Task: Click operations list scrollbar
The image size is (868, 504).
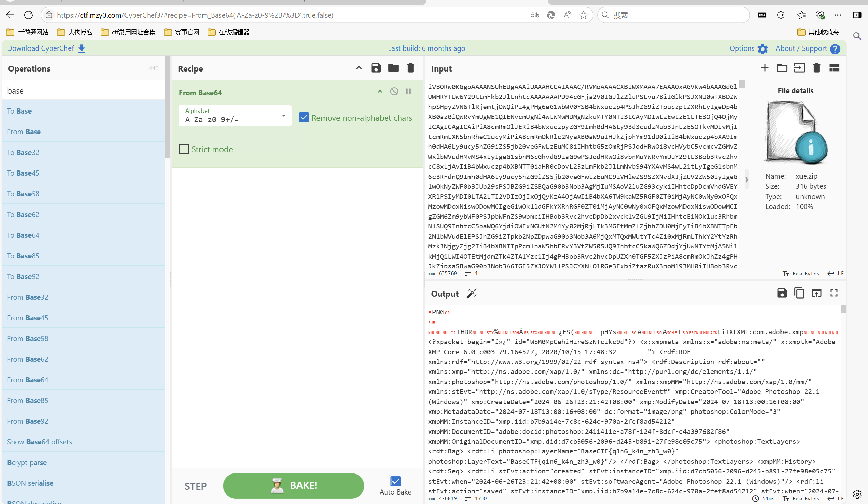Action: (x=167, y=107)
